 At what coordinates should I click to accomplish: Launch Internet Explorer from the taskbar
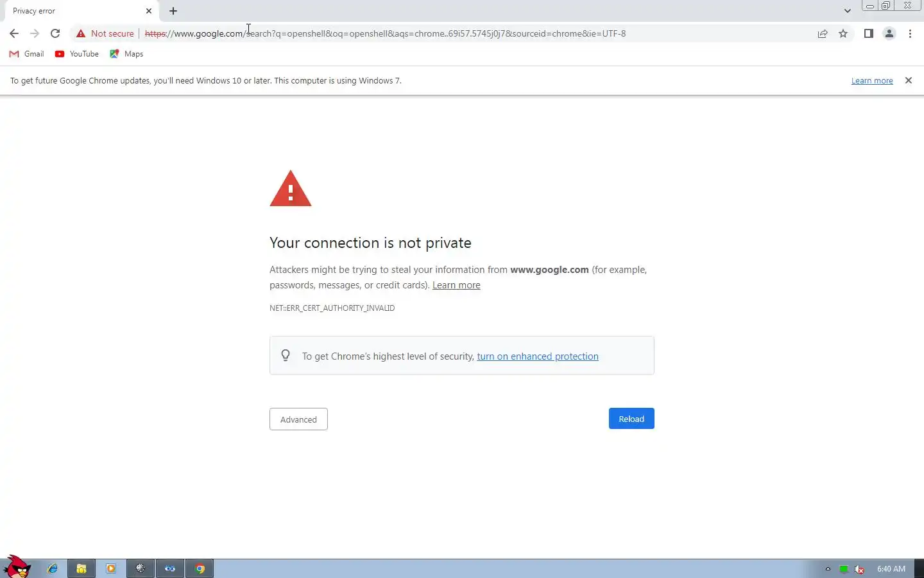click(53, 568)
